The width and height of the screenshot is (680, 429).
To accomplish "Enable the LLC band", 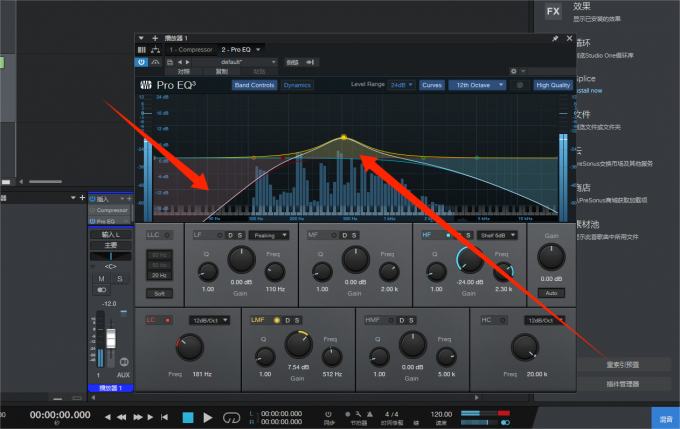I will pyautogui.click(x=167, y=235).
